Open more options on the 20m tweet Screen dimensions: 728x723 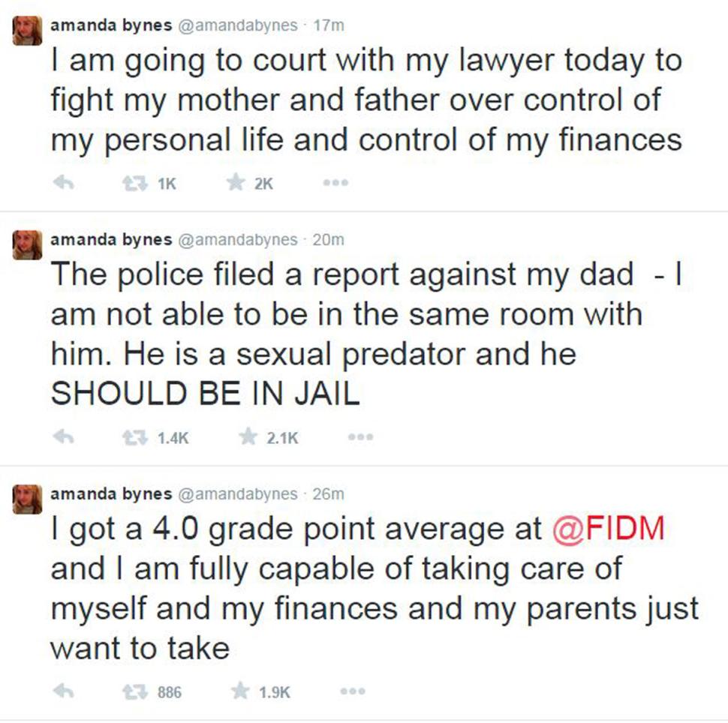[x=361, y=438]
